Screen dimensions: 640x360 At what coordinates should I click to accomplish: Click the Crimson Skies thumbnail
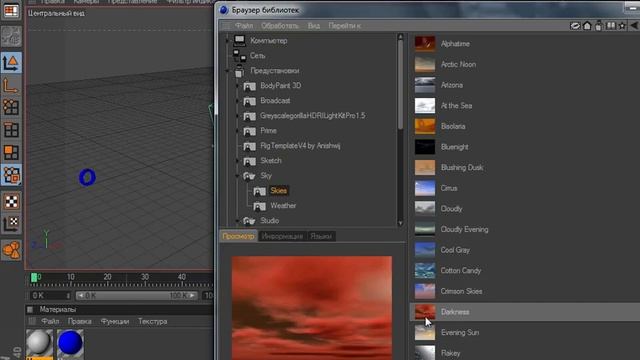click(x=425, y=291)
